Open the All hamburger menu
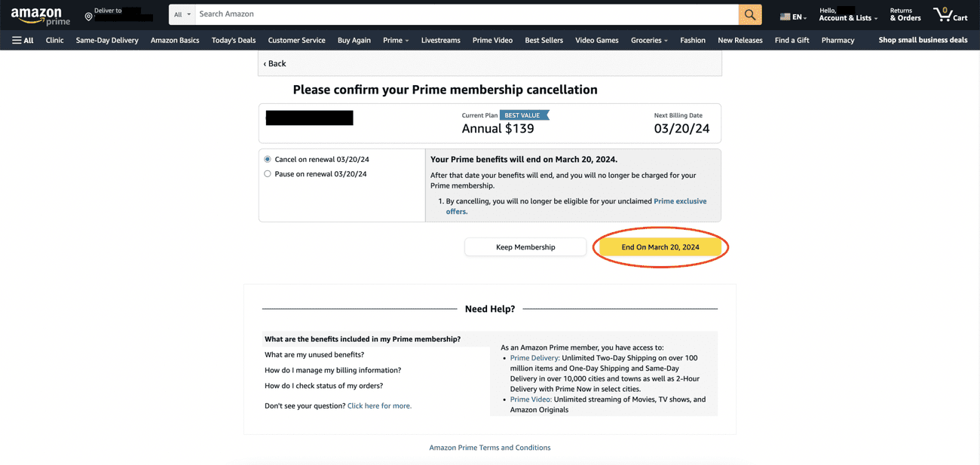This screenshot has width=980, height=465. pos(22,40)
